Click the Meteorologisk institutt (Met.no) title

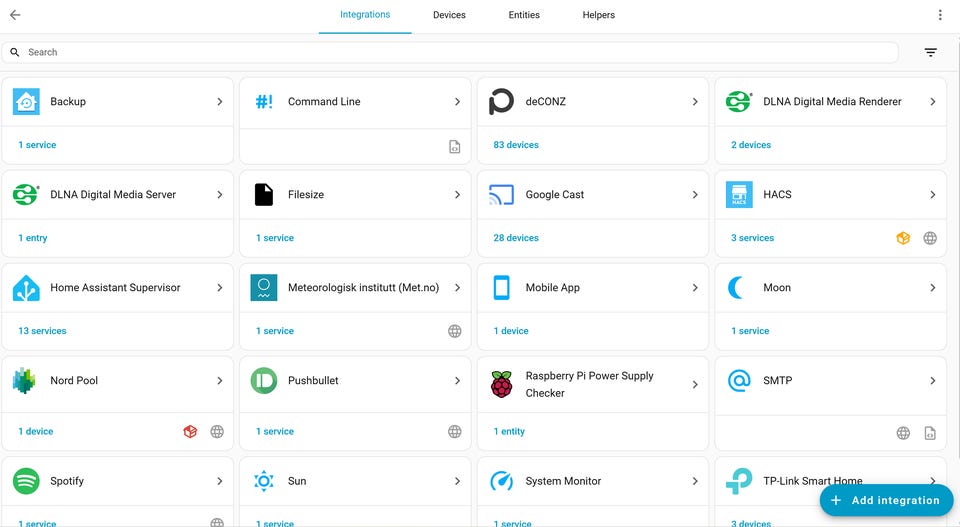click(x=364, y=288)
